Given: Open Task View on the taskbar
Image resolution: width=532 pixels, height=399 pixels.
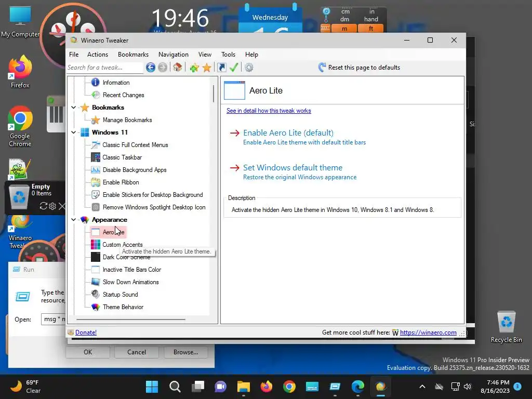Looking at the screenshot, I should coord(198,387).
